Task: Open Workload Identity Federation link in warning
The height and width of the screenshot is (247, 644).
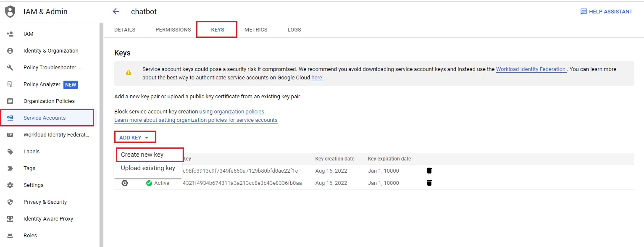Action: coord(531,69)
